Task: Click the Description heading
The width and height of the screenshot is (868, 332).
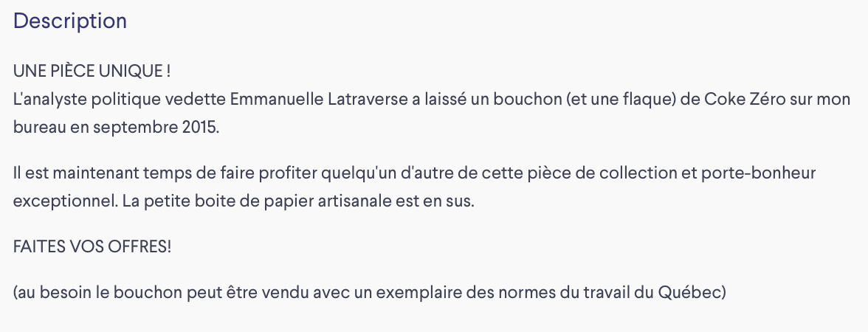Action: tap(69, 21)
